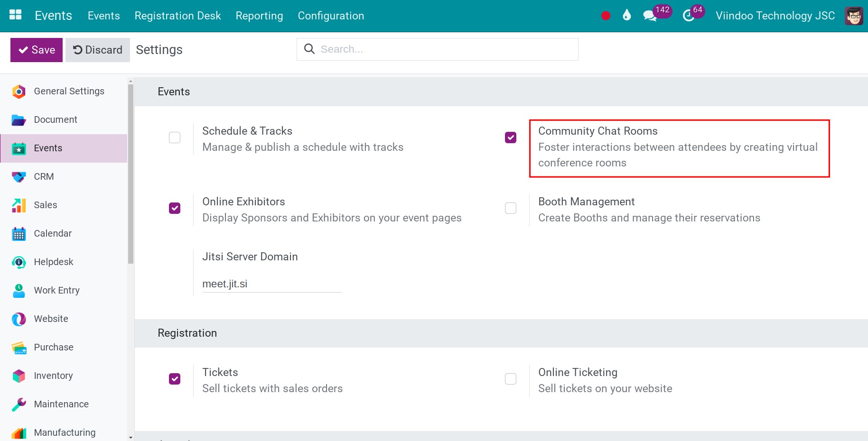
Task: Click the Manufacturing icon in the sidebar
Action: 19,433
